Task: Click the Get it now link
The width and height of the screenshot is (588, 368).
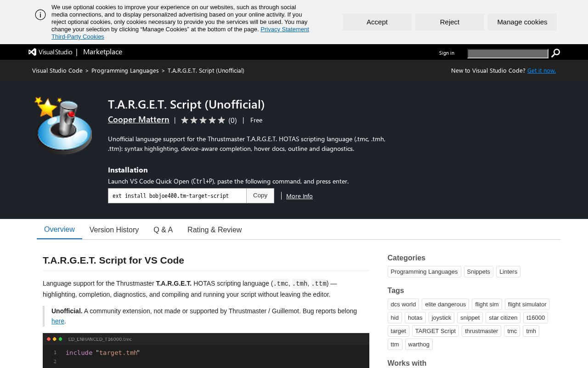Action: tap(542, 70)
